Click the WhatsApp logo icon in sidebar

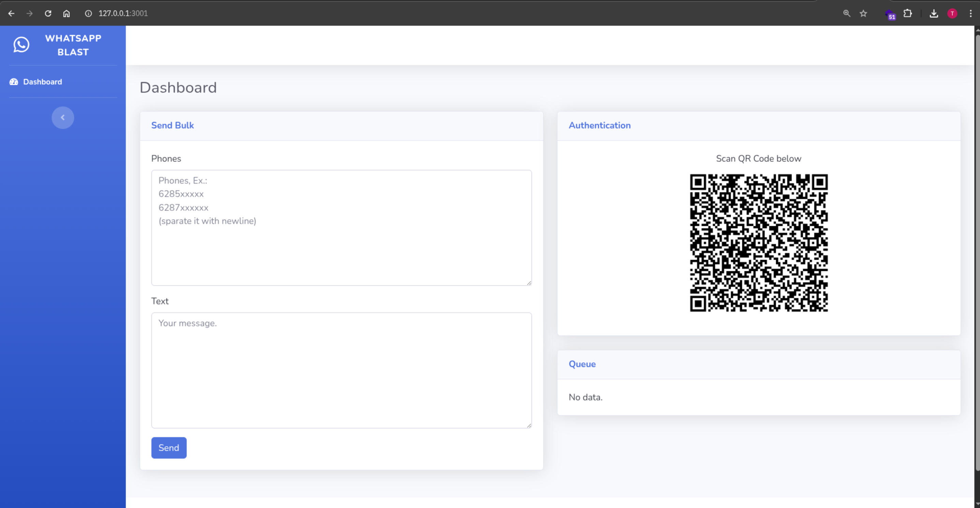click(21, 45)
